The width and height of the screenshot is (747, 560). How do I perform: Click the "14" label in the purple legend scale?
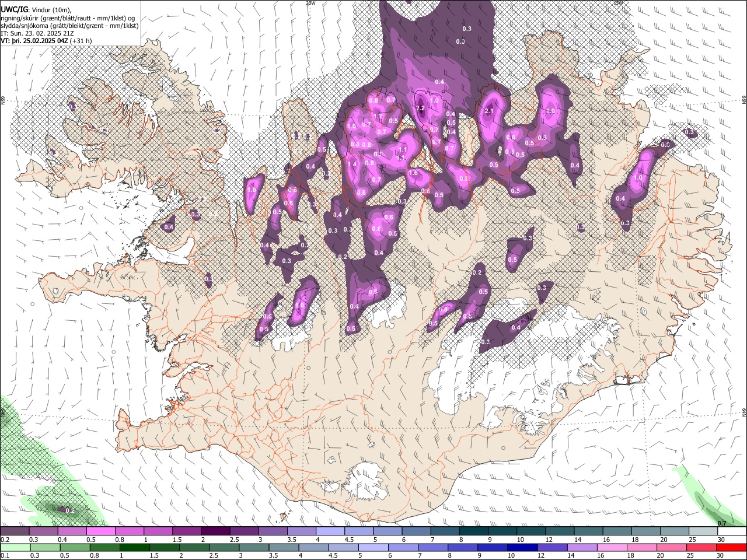[x=578, y=540]
